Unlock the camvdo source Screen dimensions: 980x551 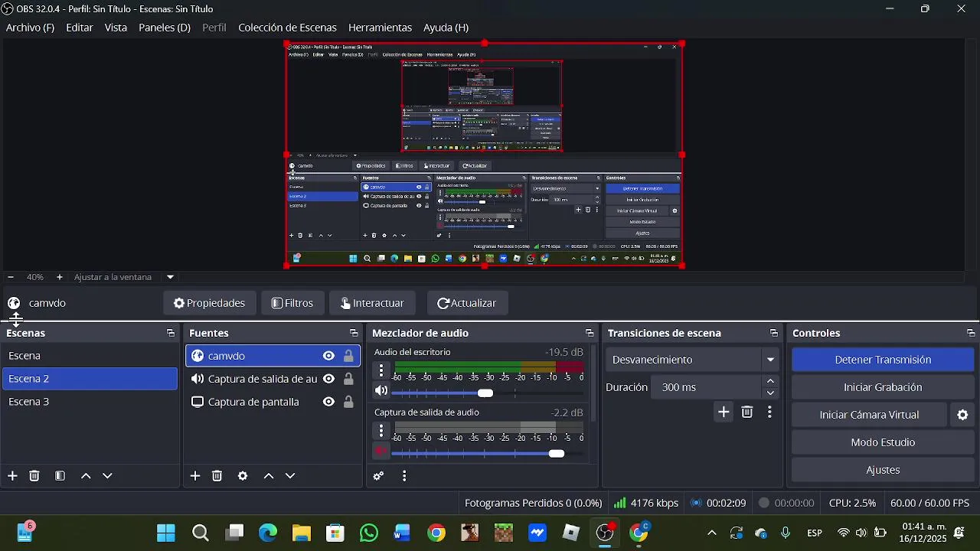[348, 356]
